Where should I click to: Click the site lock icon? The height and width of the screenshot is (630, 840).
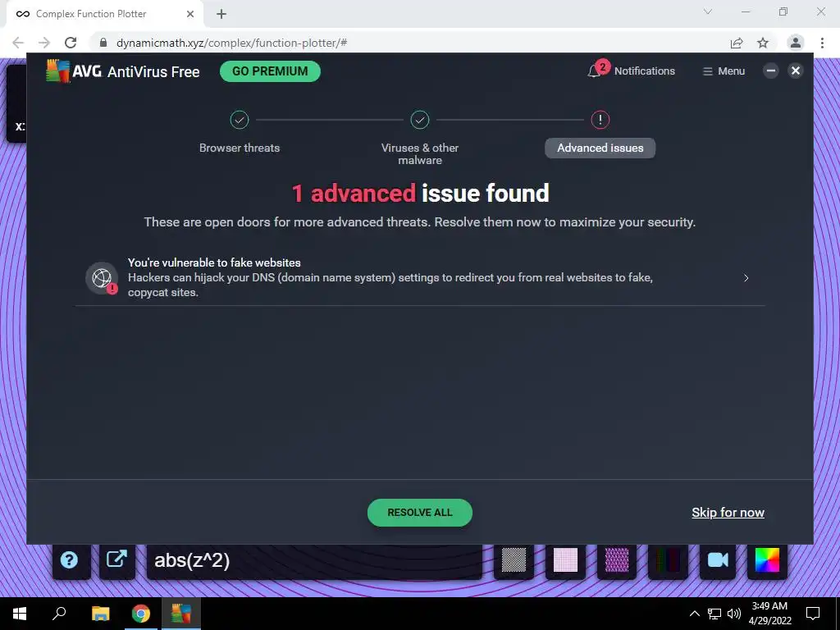pos(103,43)
